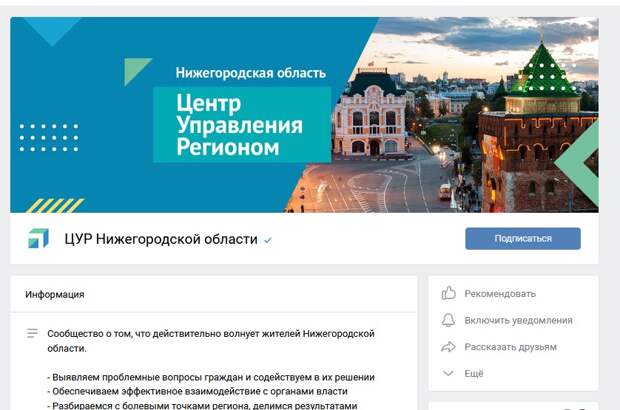Open the Информация section header

pos(55,295)
